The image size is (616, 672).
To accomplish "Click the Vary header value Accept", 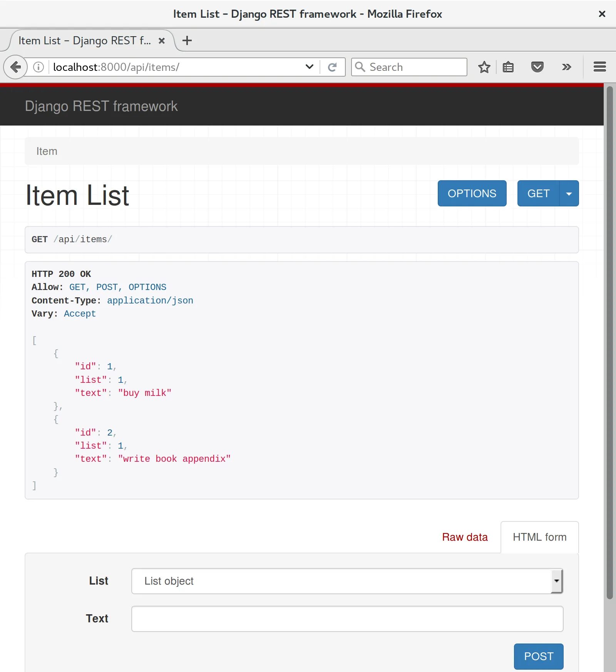I will click(80, 313).
